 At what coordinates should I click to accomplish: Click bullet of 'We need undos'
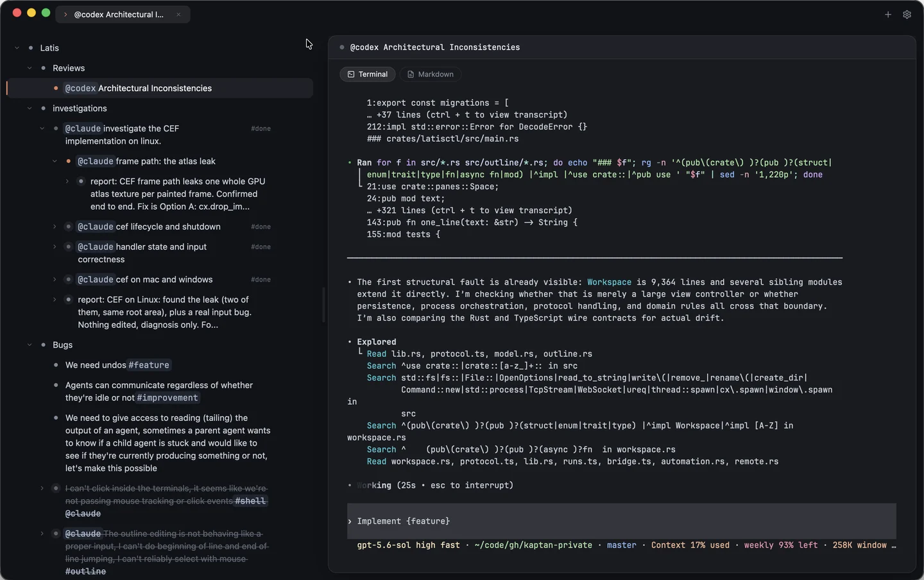56,365
